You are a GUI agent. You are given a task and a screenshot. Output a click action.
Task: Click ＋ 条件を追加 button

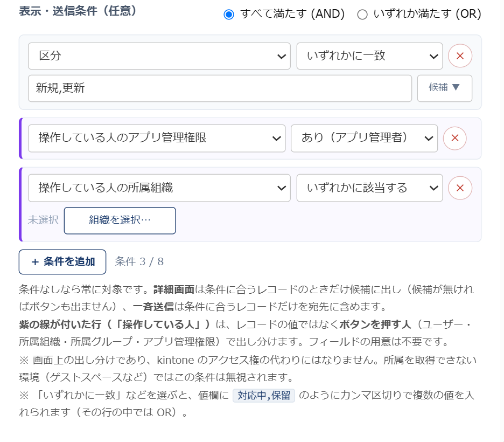click(x=62, y=262)
